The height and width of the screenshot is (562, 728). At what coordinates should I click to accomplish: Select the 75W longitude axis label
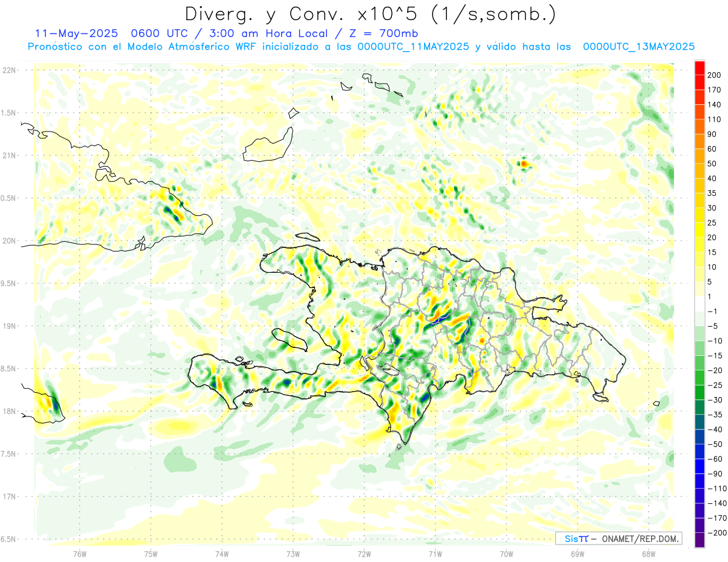pyautogui.click(x=151, y=553)
